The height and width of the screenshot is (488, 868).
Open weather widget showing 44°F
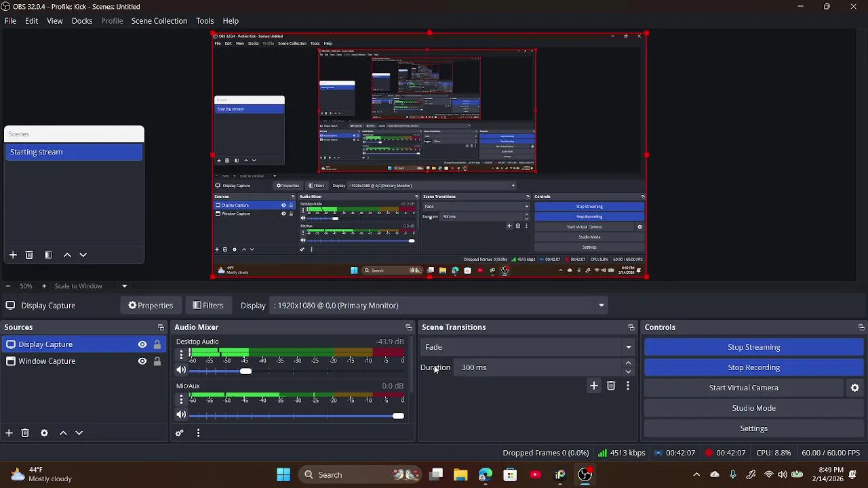[x=41, y=474]
